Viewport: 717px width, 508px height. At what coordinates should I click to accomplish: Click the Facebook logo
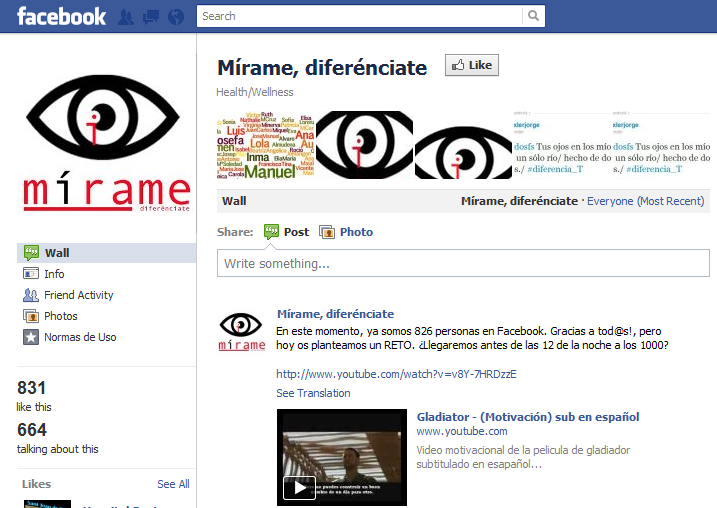pos(61,16)
